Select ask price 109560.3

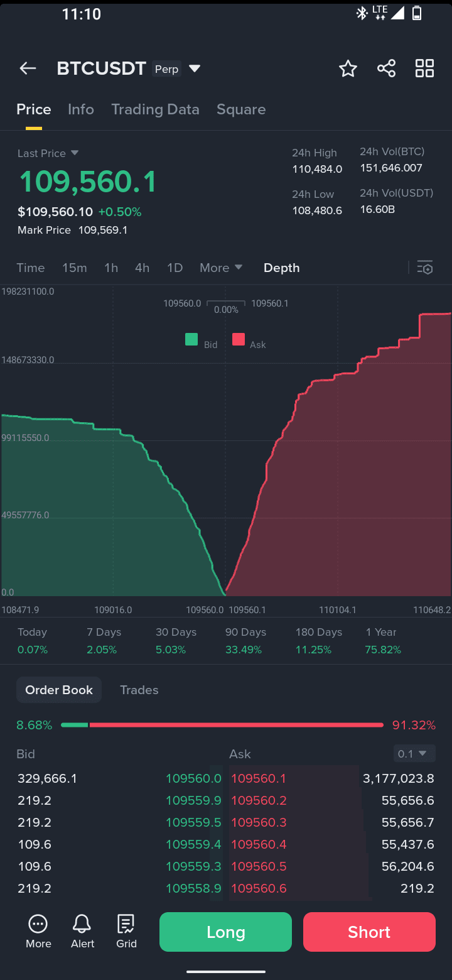tap(259, 822)
